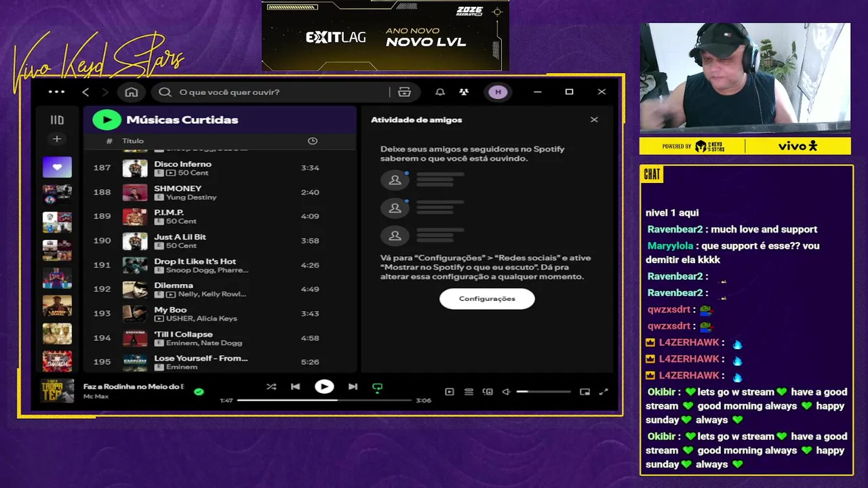Skip to the next track
Screen dimensions: 868x488
coord(353,387)
